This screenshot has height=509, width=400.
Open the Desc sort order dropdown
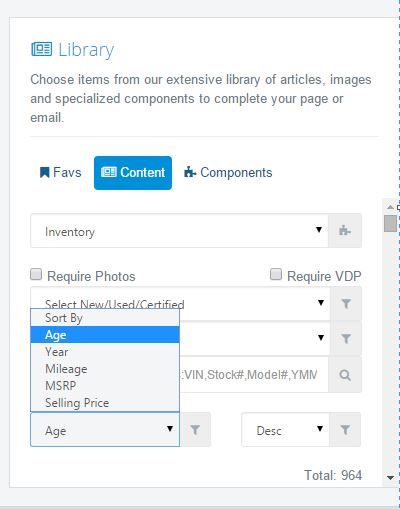coord(285,430)
